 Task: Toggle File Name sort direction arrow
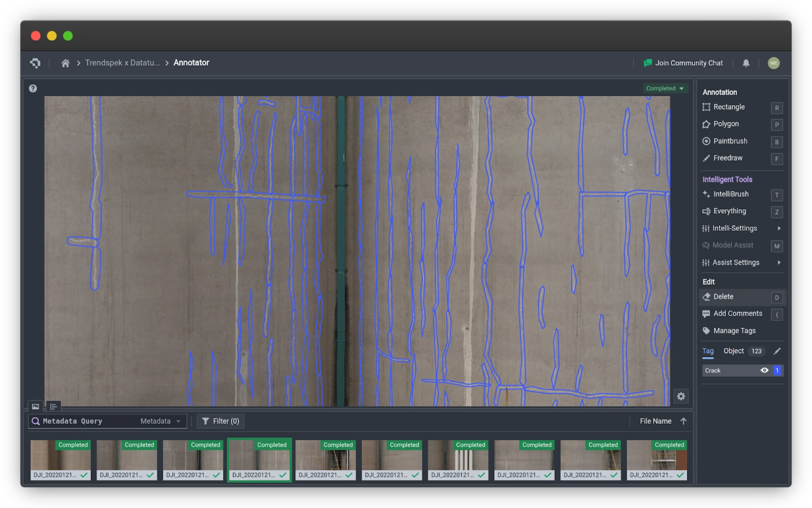pyautogui.click(x=683, y=421)
